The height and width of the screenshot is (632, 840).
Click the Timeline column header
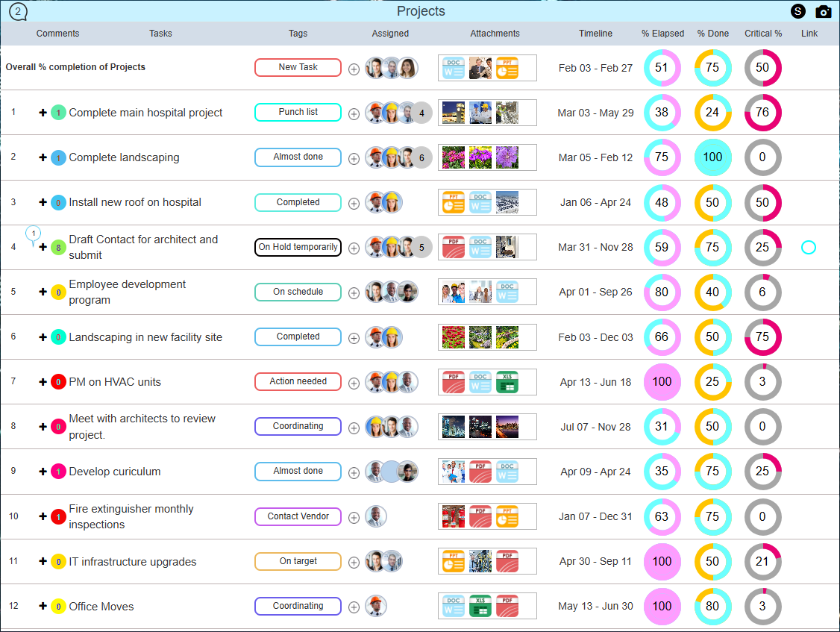(x=595, y=34)
